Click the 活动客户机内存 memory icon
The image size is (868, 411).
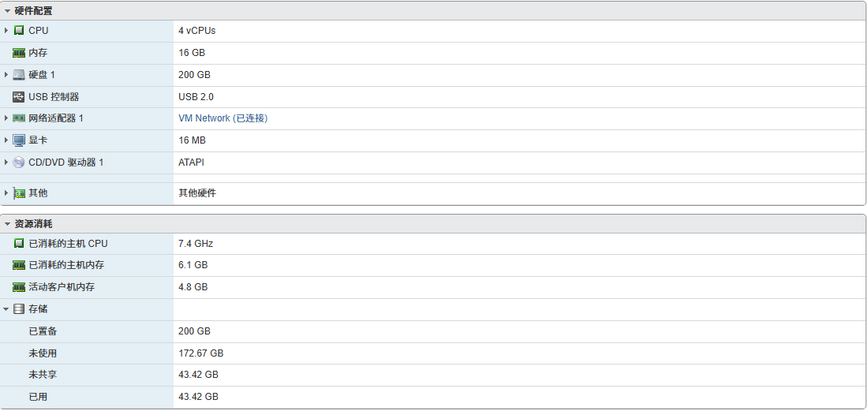pos(19,287)
